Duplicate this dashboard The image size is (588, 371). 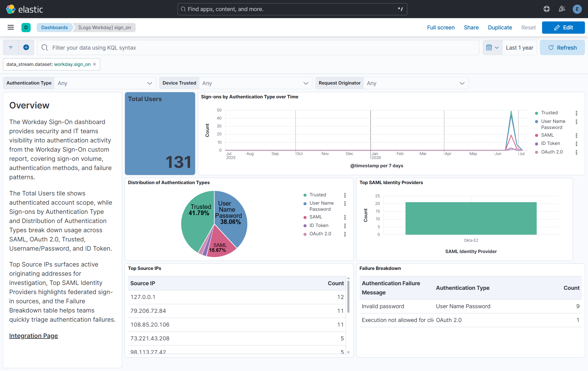[500, 28]
